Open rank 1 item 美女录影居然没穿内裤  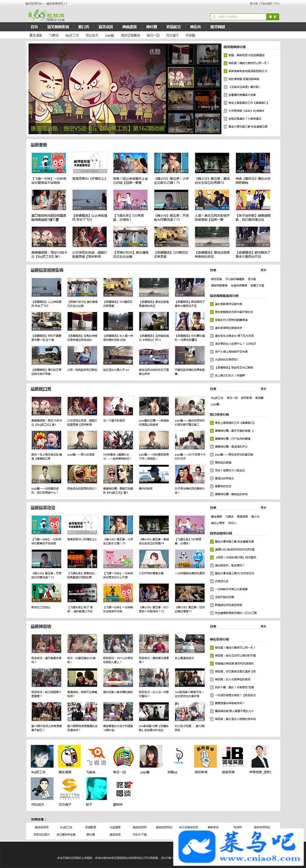tap(228, 304)
